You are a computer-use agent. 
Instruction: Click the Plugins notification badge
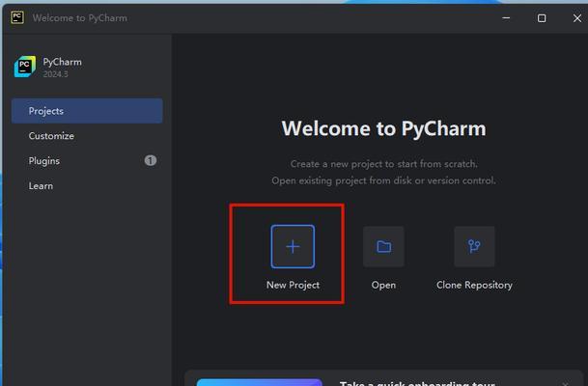[x=151, y=161]
